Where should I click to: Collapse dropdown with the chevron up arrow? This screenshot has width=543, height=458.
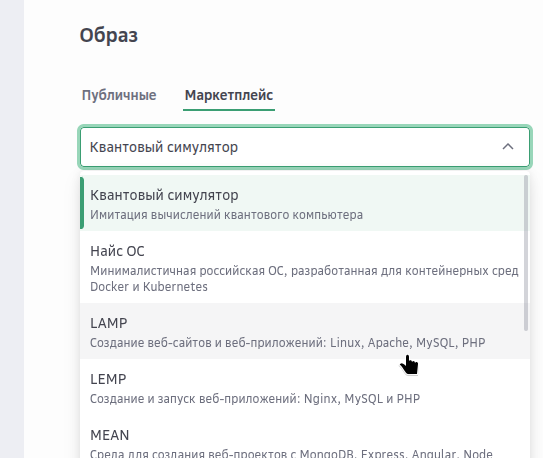coord(508,147)
